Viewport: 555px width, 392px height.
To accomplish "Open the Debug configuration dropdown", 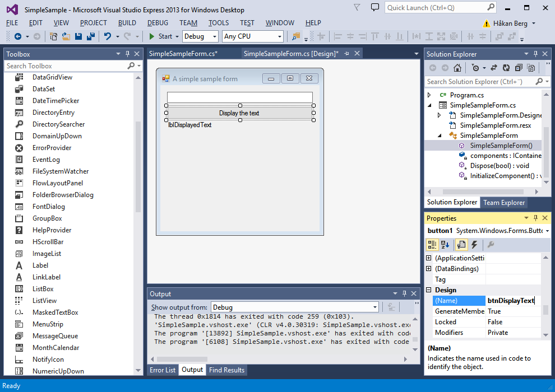I will [x=215, y=36].
